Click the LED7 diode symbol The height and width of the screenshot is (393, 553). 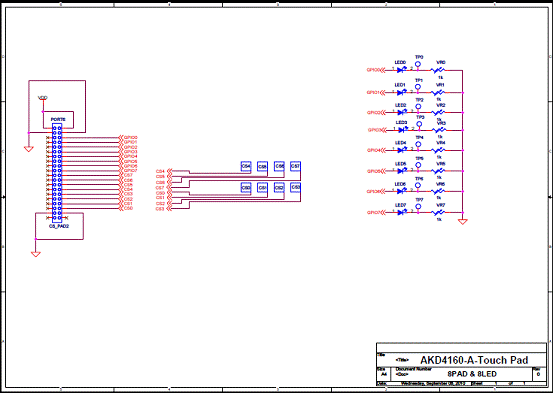(401, 212)
